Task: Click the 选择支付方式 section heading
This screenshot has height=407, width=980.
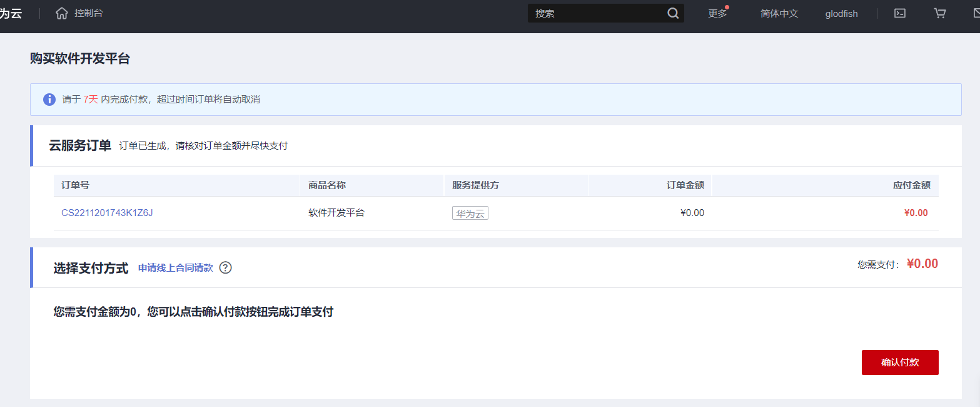Action: [x=91, y=268]
